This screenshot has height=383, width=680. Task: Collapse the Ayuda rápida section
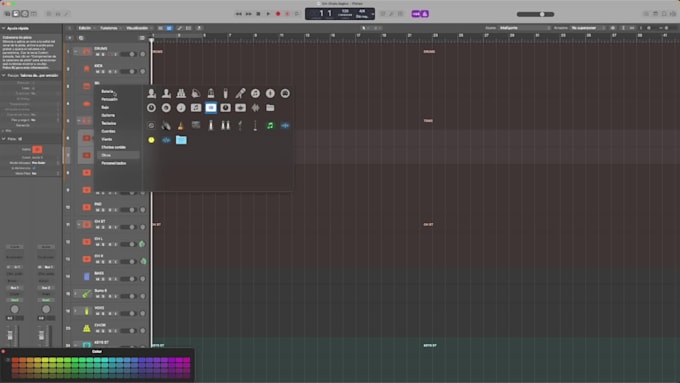click(3, 28)
